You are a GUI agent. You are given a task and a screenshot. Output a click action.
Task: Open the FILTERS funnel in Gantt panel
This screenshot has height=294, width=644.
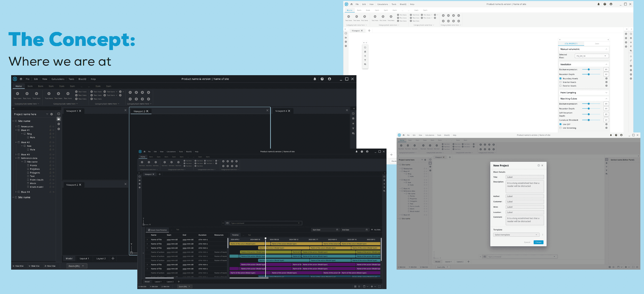pos(372,230)
